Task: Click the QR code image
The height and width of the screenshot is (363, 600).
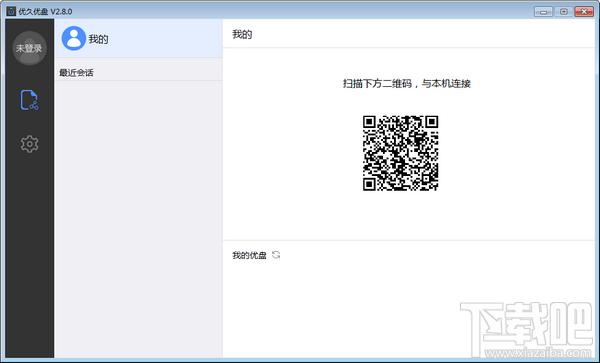Action: 400,153
